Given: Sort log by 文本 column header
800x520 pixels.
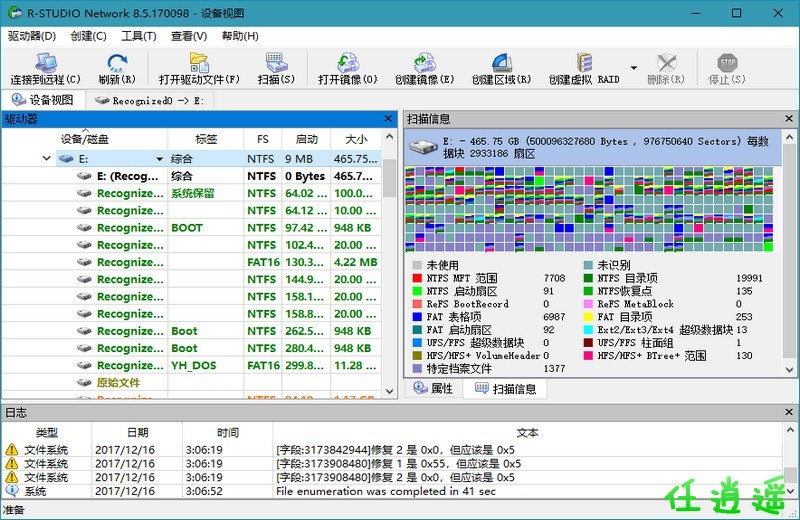Looking at the screenshot, I should tap(528, 433).
